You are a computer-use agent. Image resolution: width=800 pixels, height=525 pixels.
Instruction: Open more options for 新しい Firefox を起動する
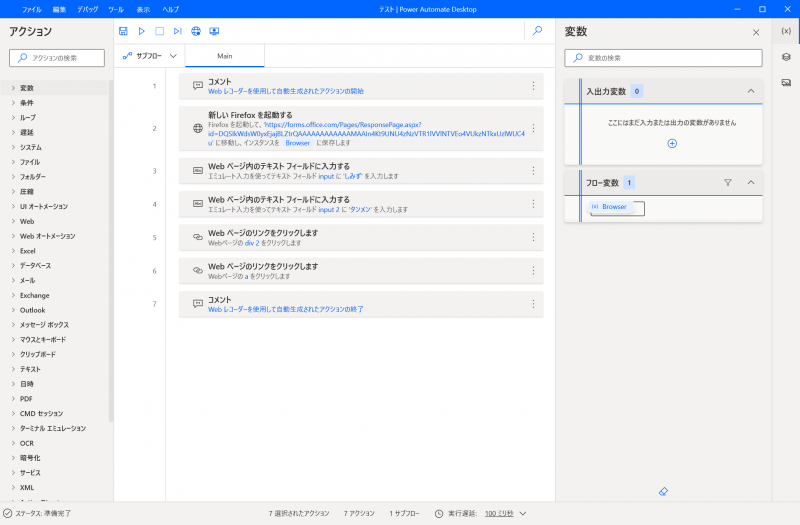(x=533, y=128)
